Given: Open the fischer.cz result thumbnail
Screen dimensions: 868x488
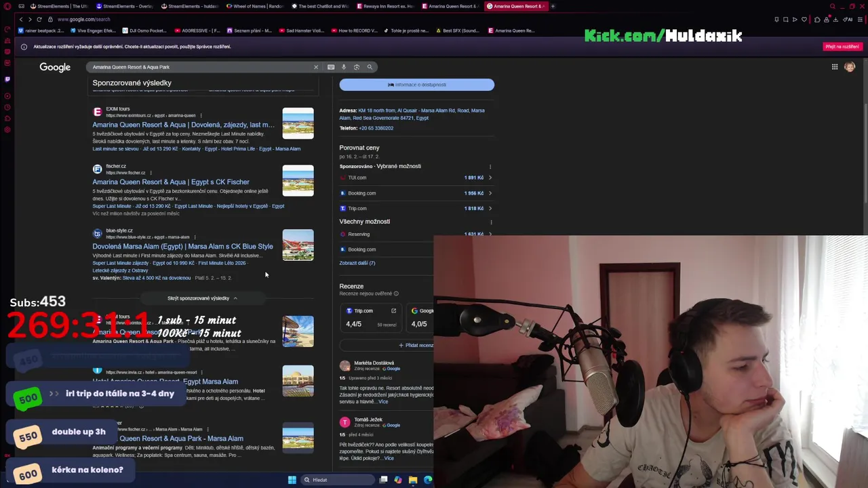Looking at the screenshot, I should coord(298,181).
